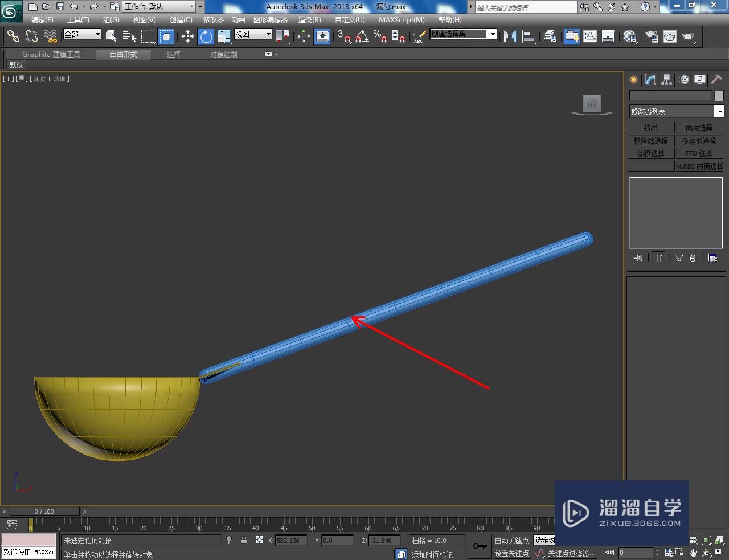Open Render Setup icon

tap(652, 36)
